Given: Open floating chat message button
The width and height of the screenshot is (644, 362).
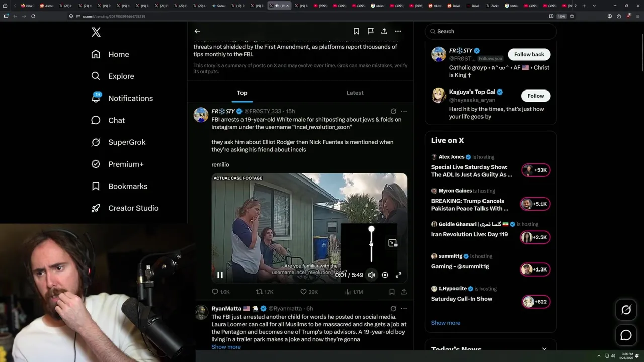Looking at the screenshot, I should (626, 335).
